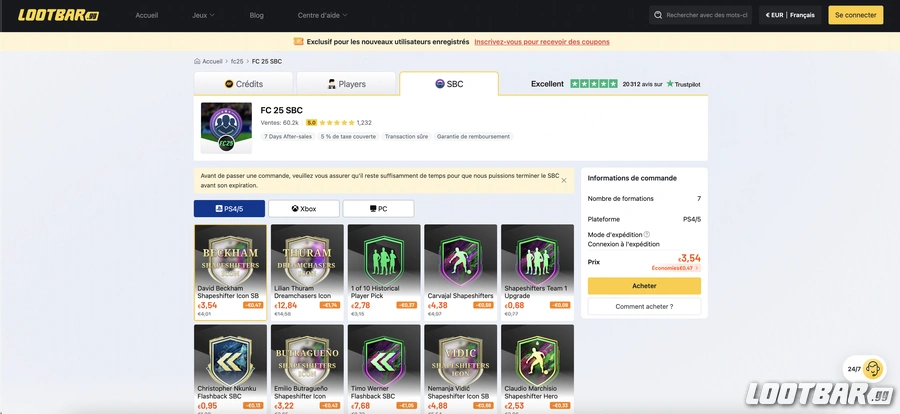Expand the Centre d'aide dropdown
Image resolution: width=900 pixels, height=414 pixels.
pos(323,16)
